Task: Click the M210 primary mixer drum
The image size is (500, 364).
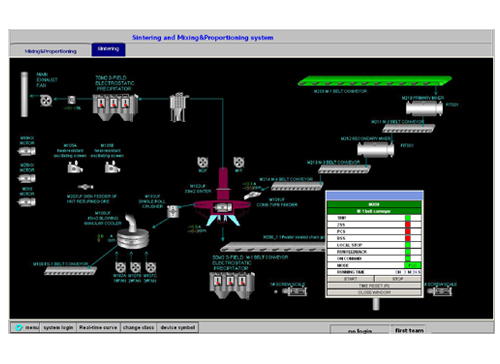Action: tap(424, 108)
